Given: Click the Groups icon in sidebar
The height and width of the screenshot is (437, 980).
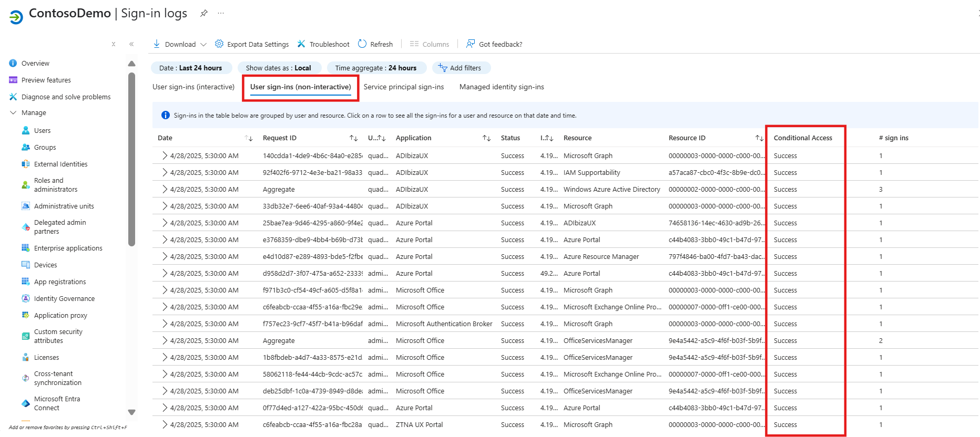Looking at the screenshot, I should tap(26, 147).
